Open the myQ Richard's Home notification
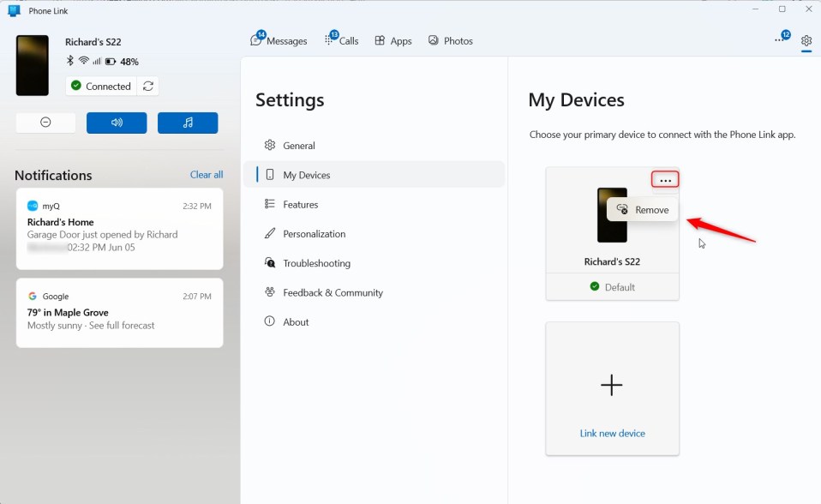The width and height of the screenshot is (821, 504). [x=119, y=228]
